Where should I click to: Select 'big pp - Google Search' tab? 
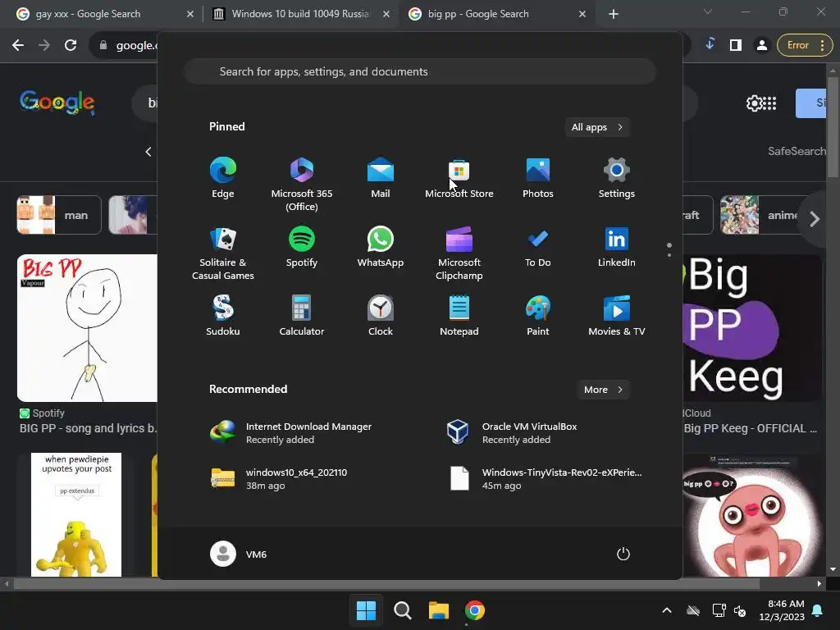coord(478,14)
